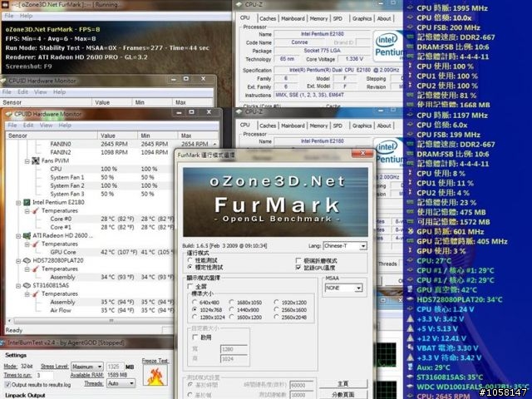Select the 1920x1200 resolution option

276,302
